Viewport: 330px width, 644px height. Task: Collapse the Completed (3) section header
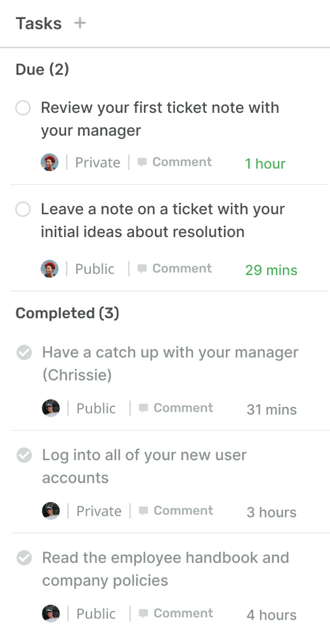(x=68, y=314)
